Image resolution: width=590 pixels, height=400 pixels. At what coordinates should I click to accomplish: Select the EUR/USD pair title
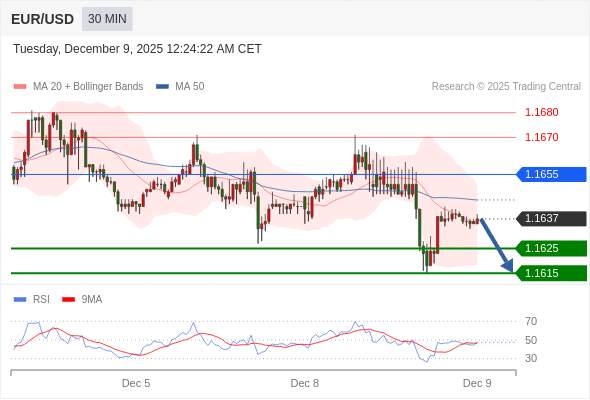[43, 19]
